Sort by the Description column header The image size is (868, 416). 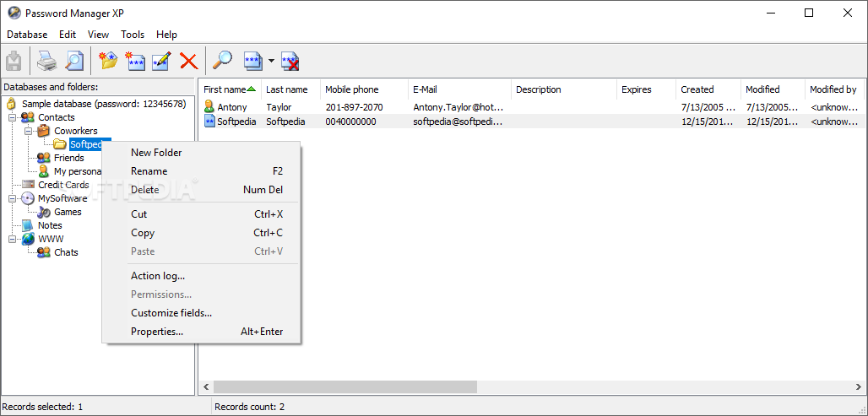563,89
